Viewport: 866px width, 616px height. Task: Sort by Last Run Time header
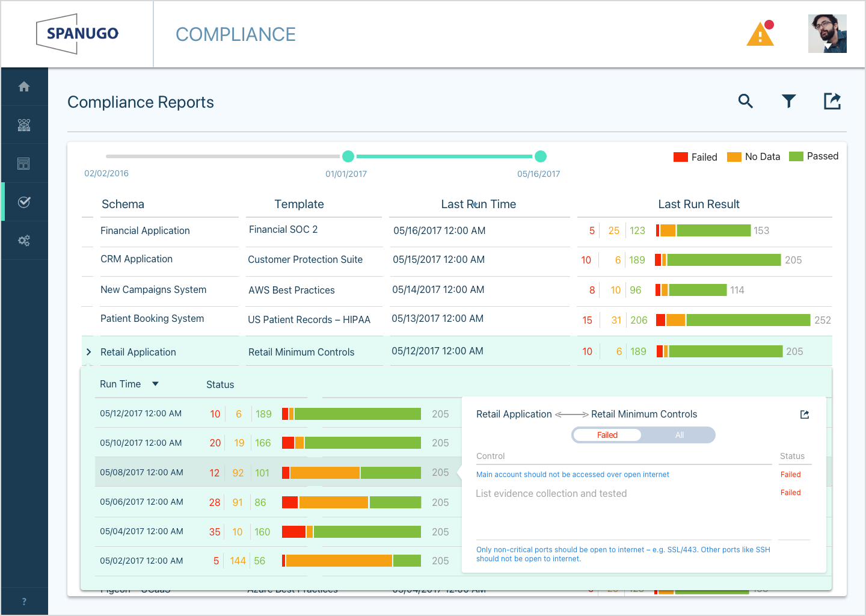coord(479,204)
